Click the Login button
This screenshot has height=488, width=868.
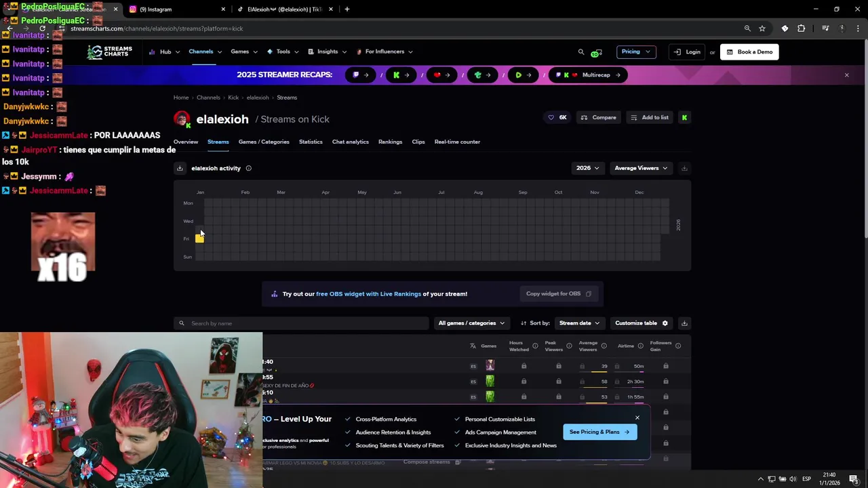(686, 52)
